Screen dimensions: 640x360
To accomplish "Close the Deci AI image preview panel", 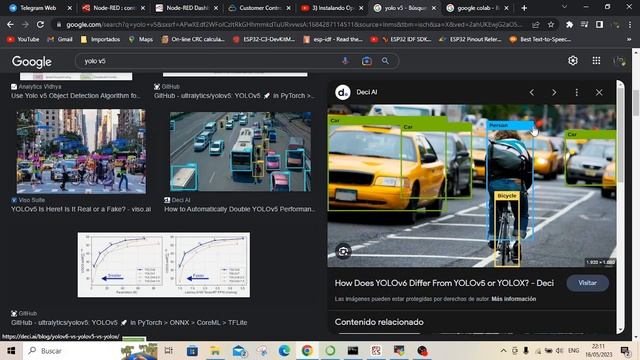I will [599, 93].
